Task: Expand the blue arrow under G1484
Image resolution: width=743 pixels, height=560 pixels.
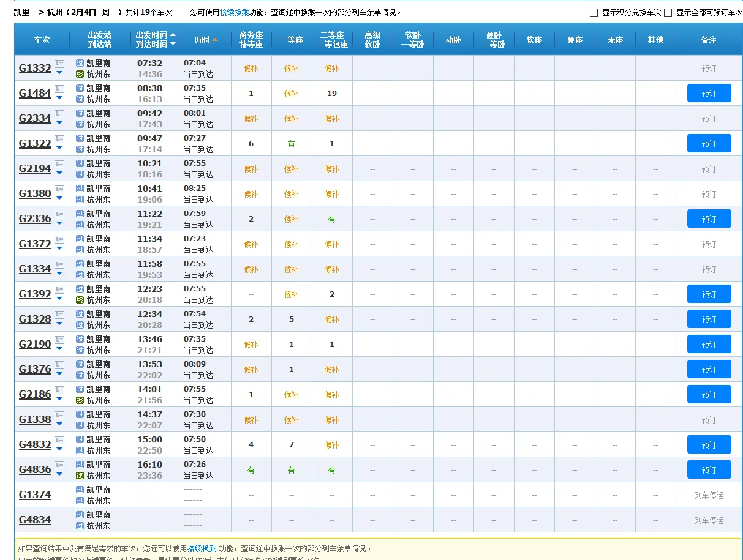Action: [x=59, y=98]
